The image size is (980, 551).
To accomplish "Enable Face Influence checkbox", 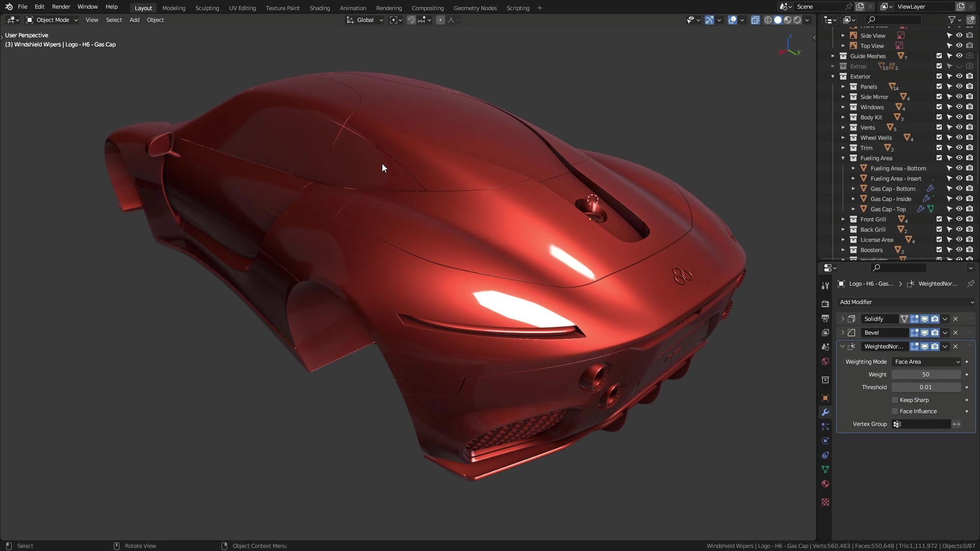I will 895,411.
